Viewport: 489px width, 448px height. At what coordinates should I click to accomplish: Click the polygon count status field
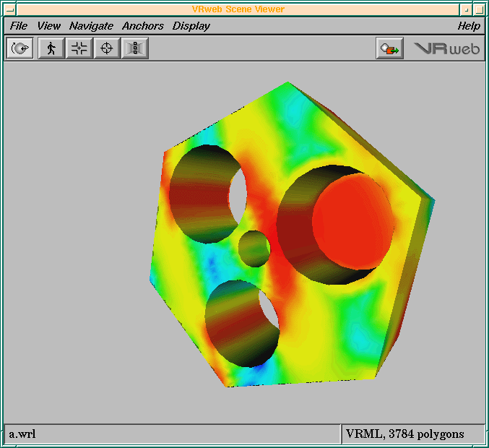coord(404,434)
